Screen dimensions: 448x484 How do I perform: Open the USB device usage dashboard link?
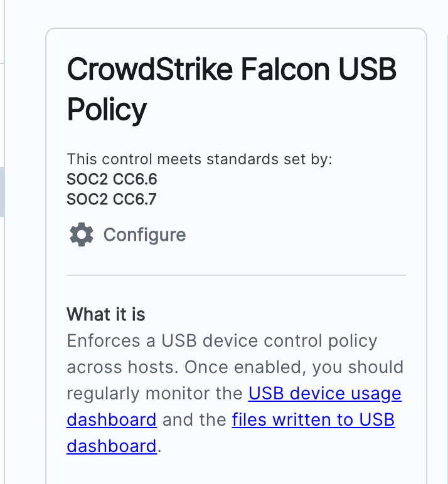pyautogui.click(x=324, y=394)
